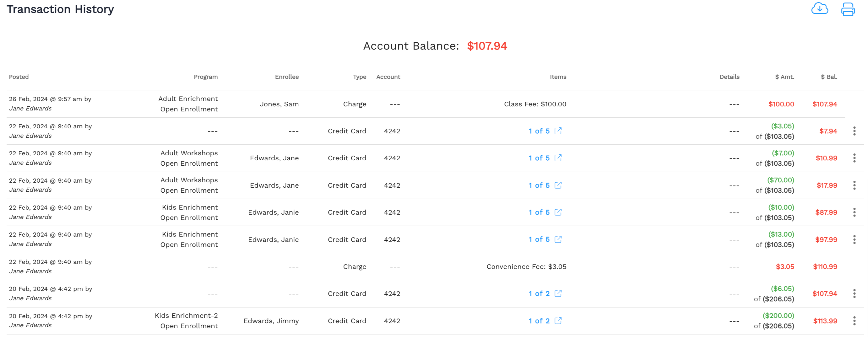Open '1 of 5' link in $7.94 balance row

539,131
